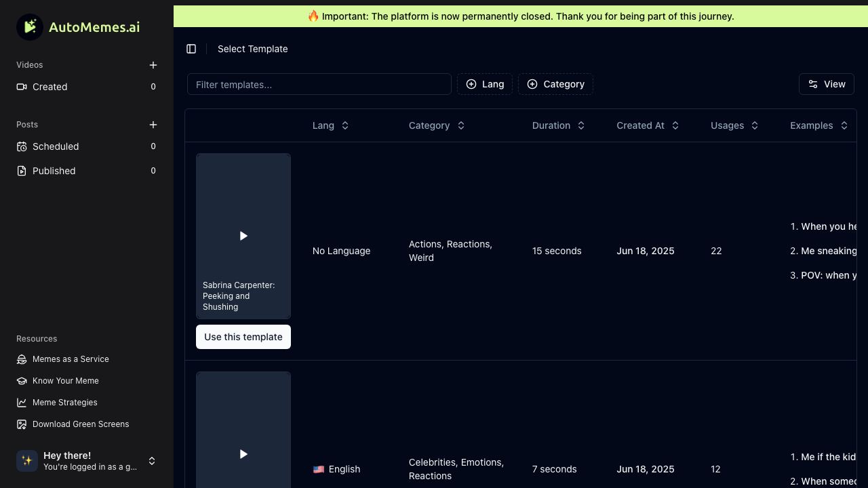This screenshot has height=488, width=868.
Task: Click the No Language cell
Action: (341, 251)
